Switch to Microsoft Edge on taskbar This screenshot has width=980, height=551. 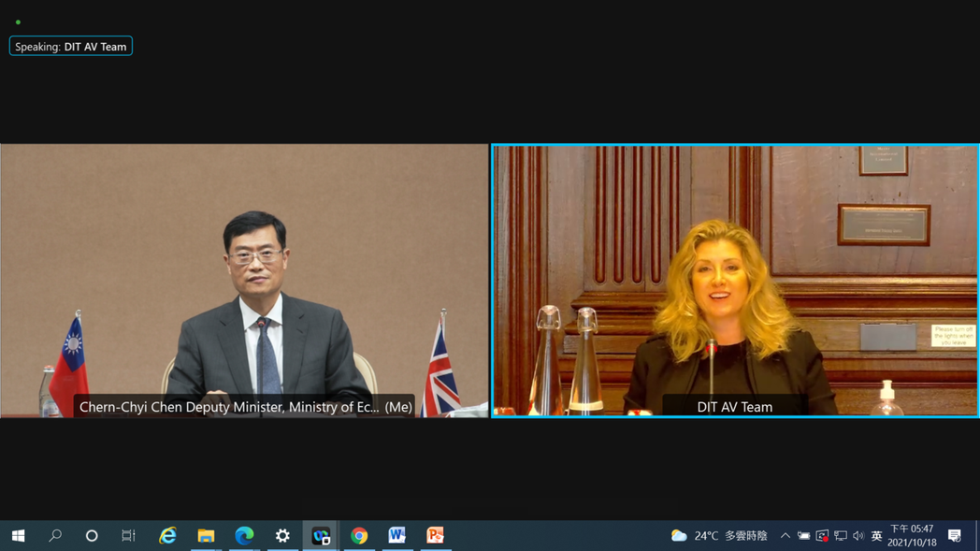tap(244, 536)
